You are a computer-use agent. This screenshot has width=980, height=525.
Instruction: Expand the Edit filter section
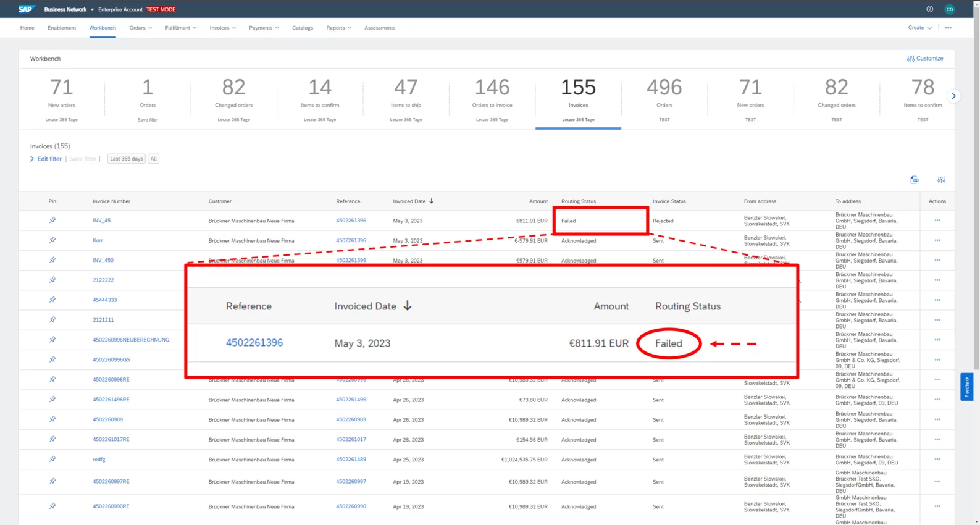pos(46,159)
